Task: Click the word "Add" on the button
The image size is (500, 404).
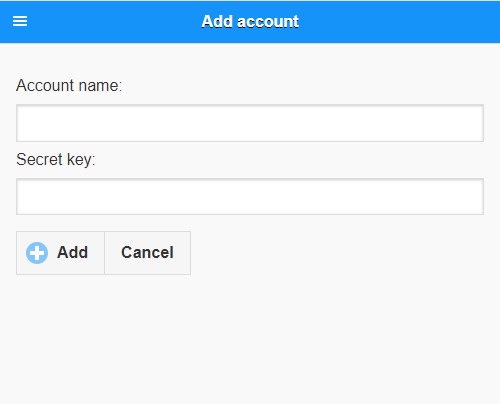Action: pos(72,252)
